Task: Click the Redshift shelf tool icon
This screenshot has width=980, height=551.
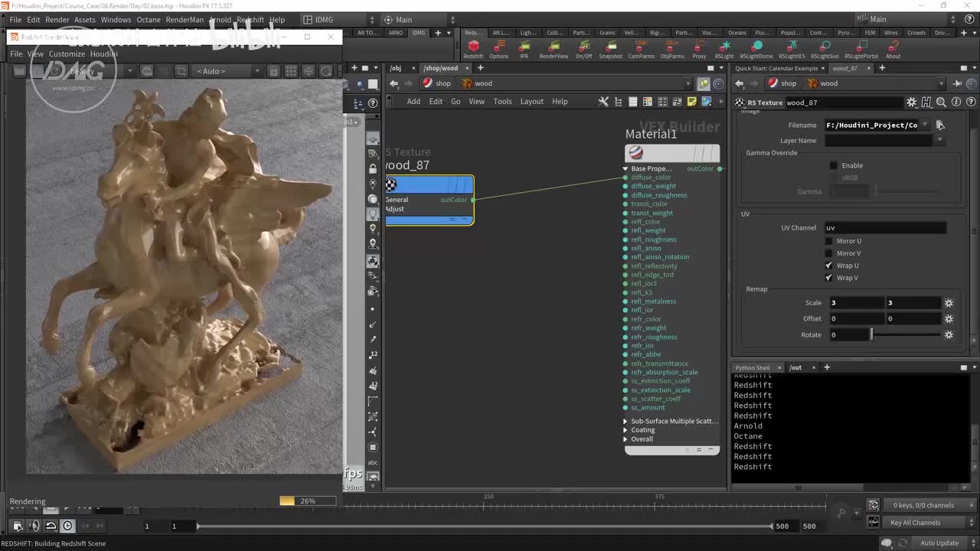Action: 473,47
